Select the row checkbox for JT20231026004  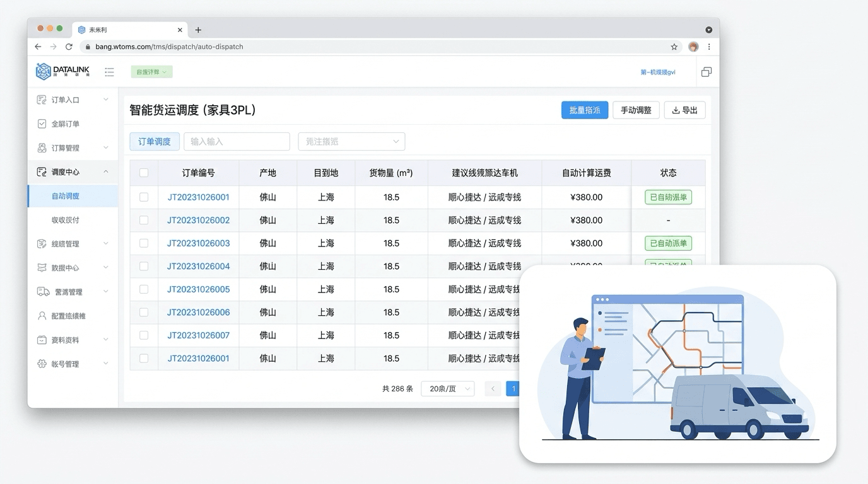point(144,266)
